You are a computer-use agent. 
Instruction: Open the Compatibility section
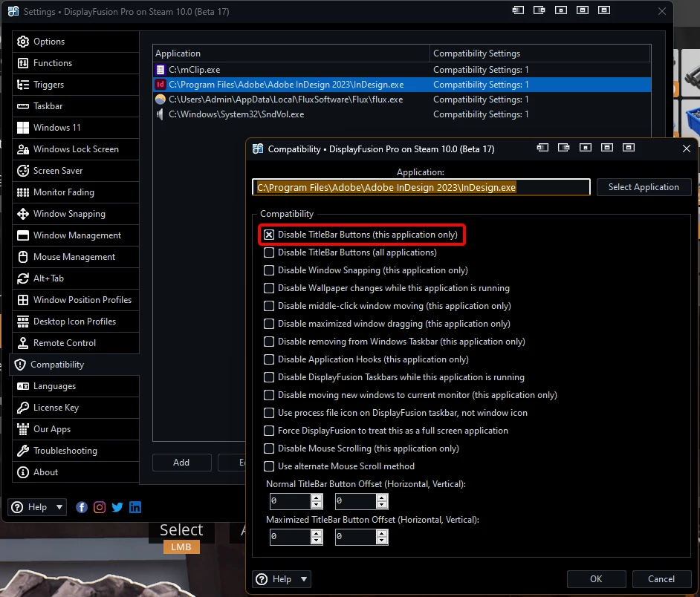coord(74,365)
